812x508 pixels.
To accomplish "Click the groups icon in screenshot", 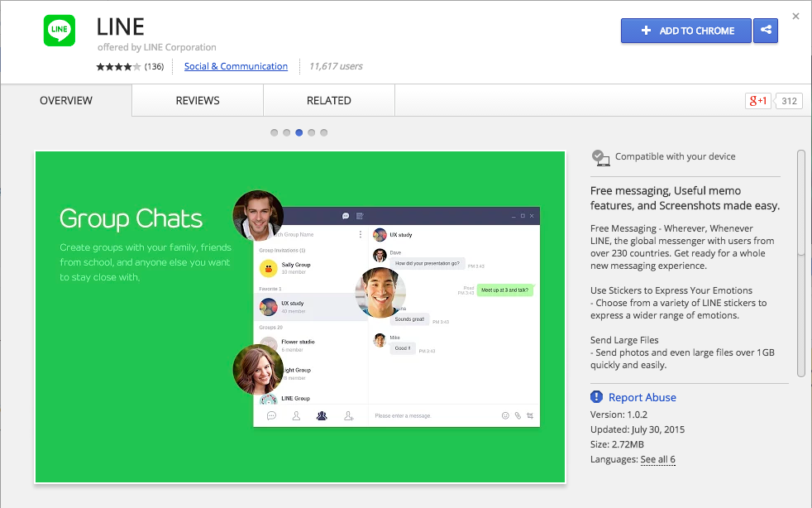I will click(x=322, y=415).
